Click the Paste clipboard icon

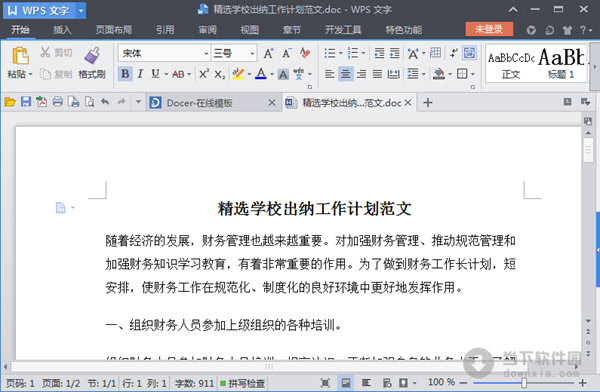click(20, 56)
